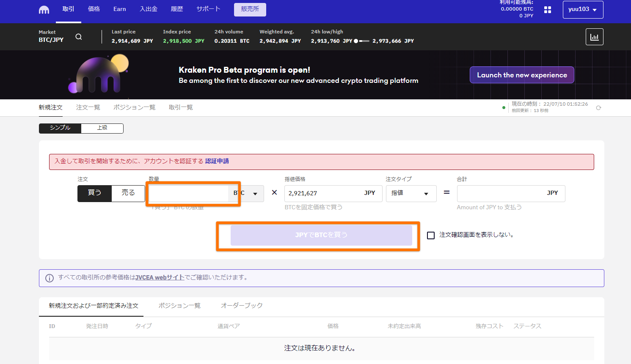Select the lower ポジション一覧 tab
631x364 pixels.
point(179,306)
